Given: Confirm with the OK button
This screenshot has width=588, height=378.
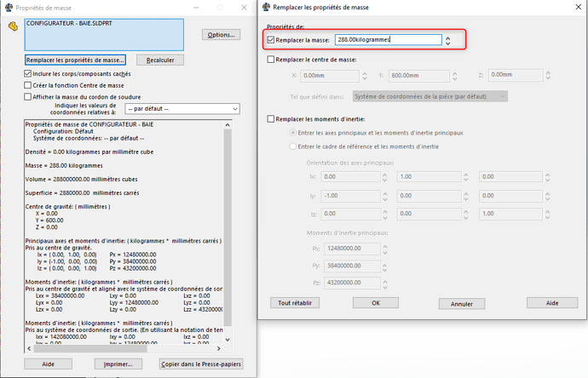Looking at the screenshot, I should [x=376, y=303].
